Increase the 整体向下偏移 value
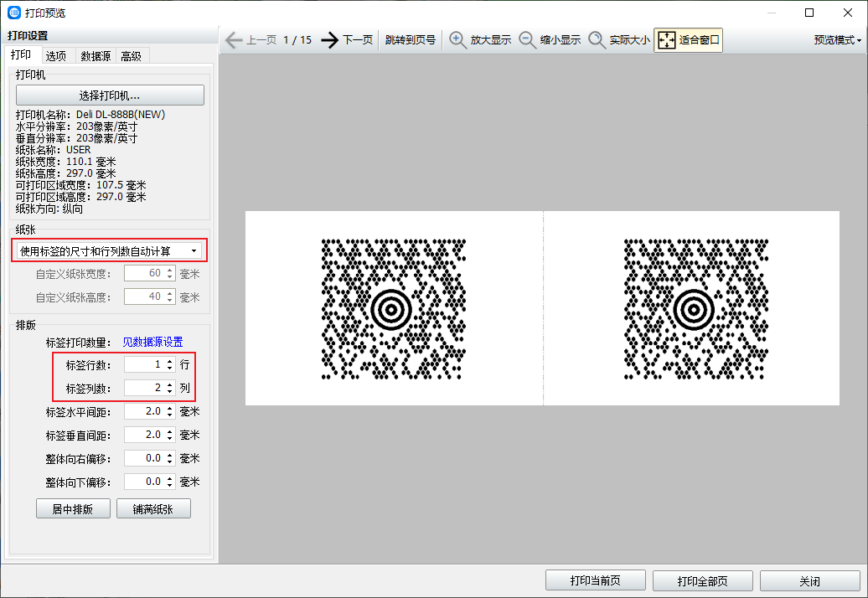The width and height of the screenshot is (868, 598). [170, 478]
